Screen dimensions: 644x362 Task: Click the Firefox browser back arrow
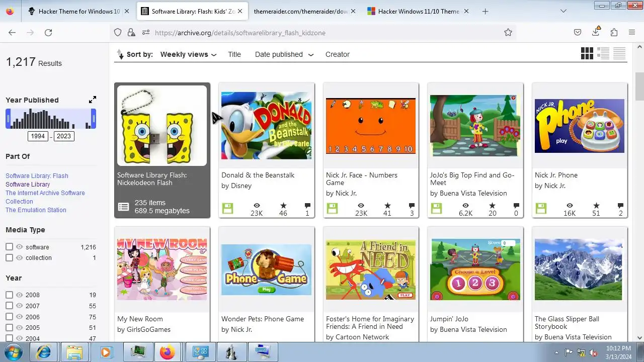12,32
